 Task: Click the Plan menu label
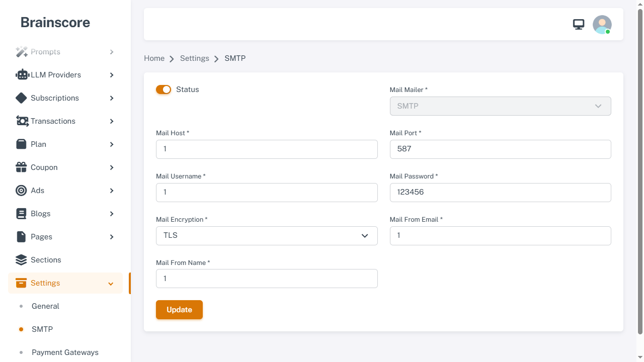point(38,144)
